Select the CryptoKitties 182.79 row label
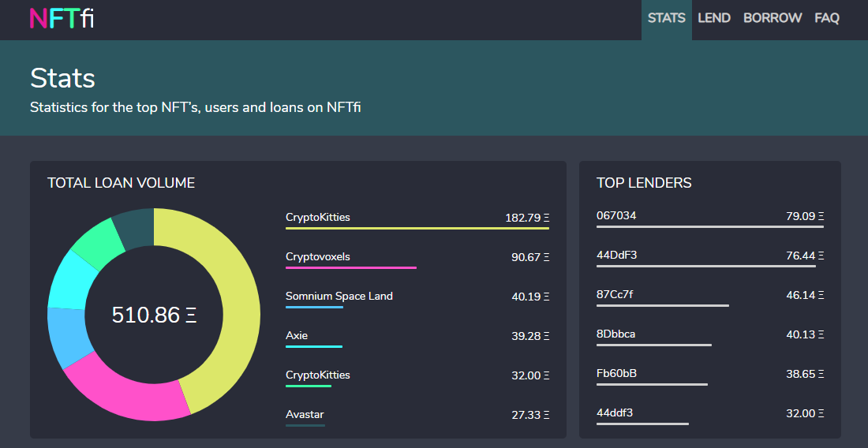 point(318,218)
